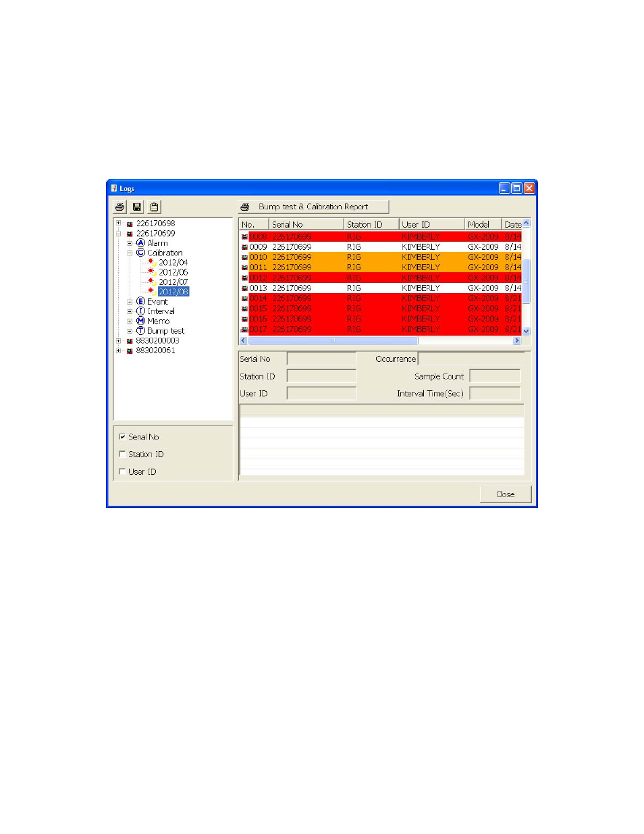Select orange record row 0011
Screen dimensions: 644x834
point(381,267)
